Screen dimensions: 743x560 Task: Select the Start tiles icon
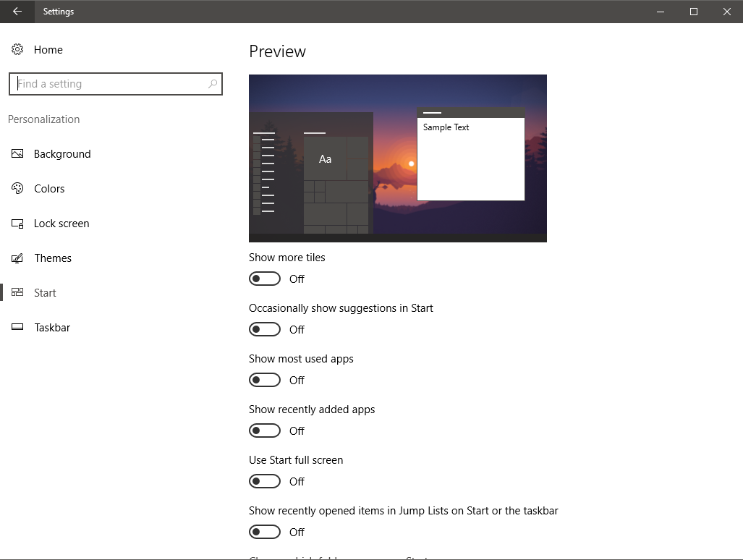pos(17,292)
